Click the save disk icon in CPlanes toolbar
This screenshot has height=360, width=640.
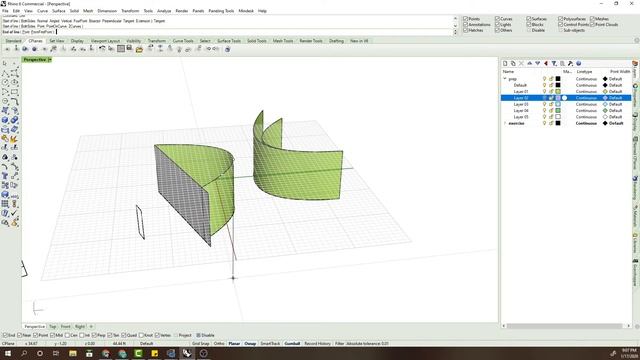point(129,49)
